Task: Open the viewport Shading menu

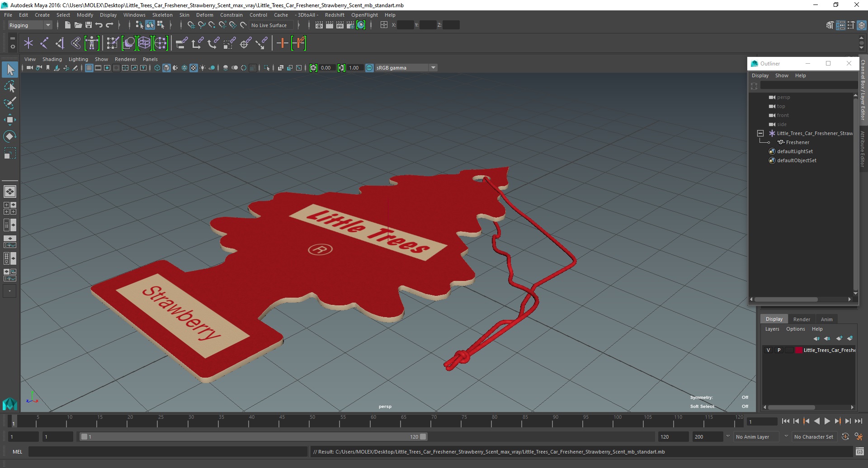Action: [52, 59]
